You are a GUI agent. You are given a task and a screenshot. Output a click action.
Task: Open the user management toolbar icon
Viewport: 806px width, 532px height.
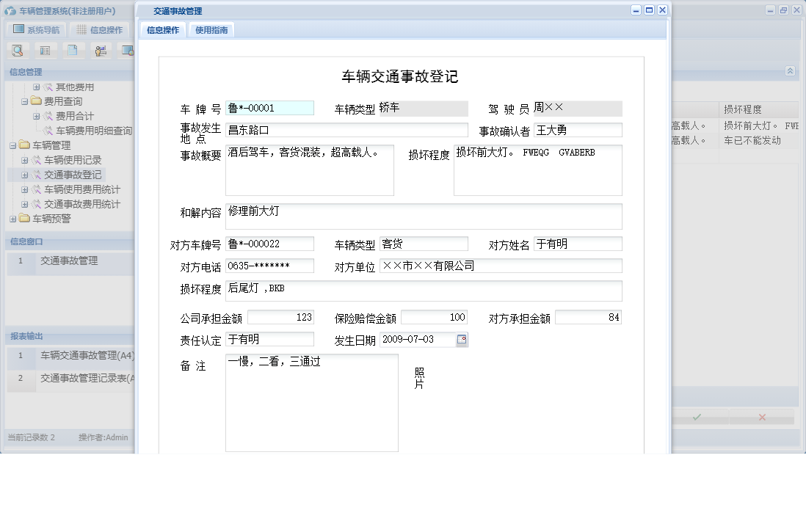coord(101,50)
